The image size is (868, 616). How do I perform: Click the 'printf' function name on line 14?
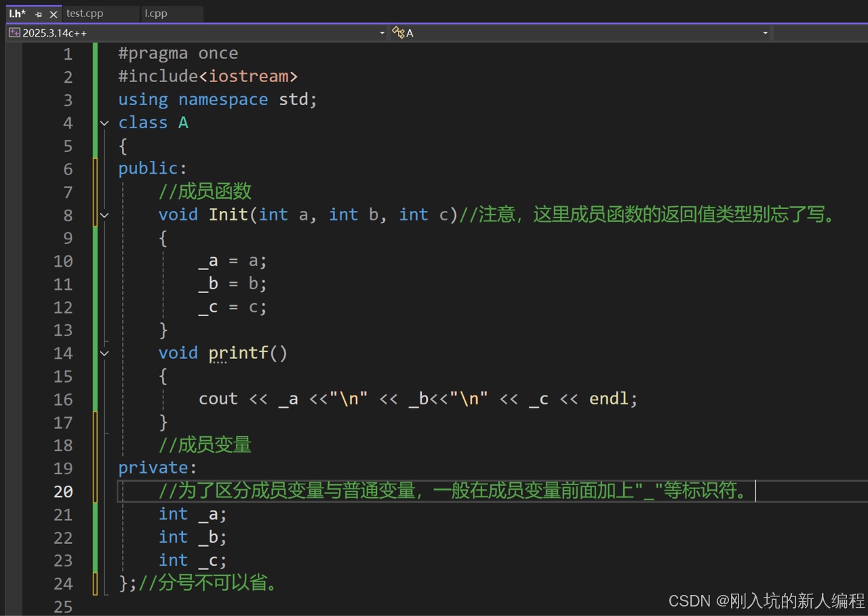pyautogui.click(x=239, y=353)
